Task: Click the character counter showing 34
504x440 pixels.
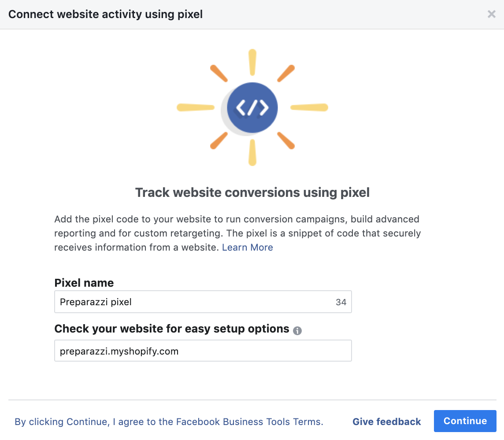Action: [x=341, y=302]
